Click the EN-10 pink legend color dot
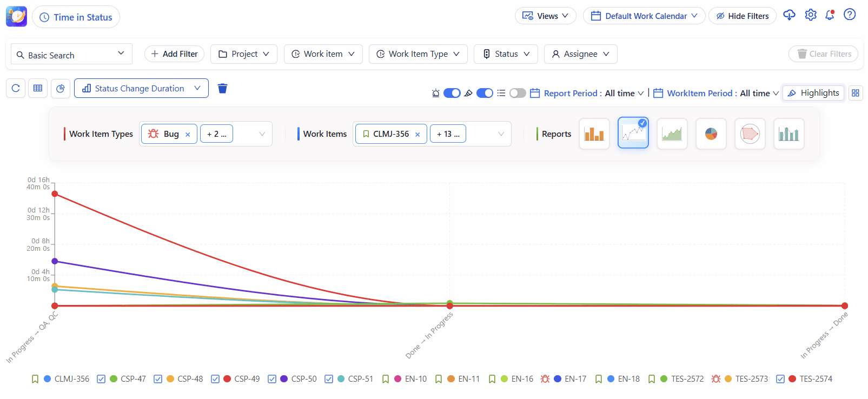 tap(398, 379)
